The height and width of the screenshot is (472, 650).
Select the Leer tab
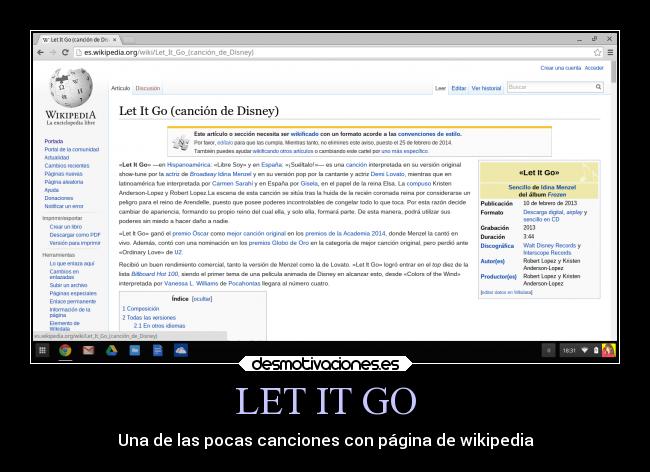[440, 88]
